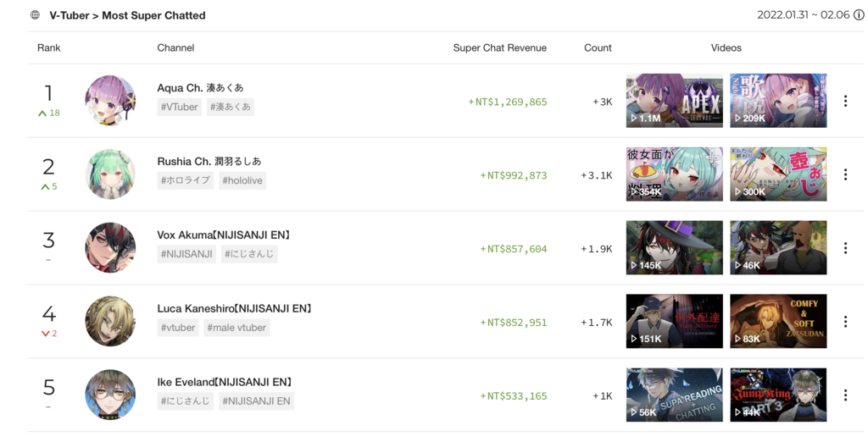
Task: Select the #male vtuber tag
Action: coord(236,328)
